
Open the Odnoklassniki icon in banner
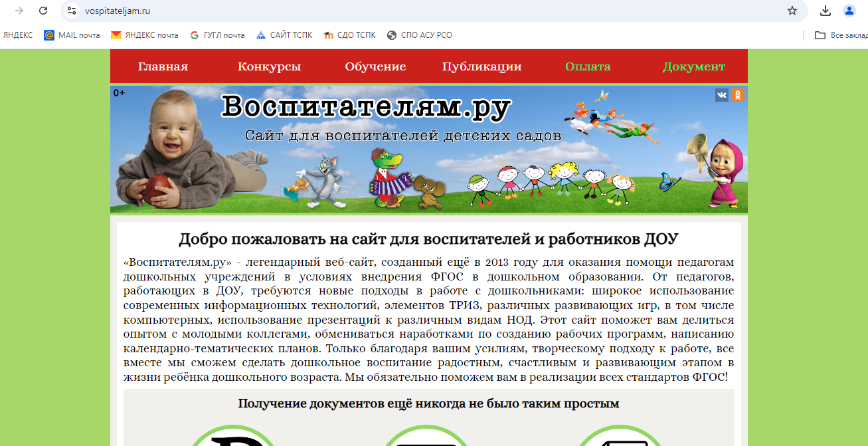[x=738, y=95]
